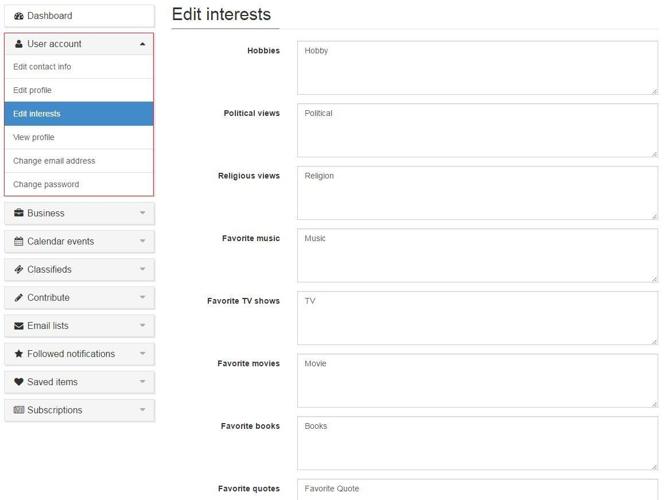Click the Business section label
668x500 pixels.
pyautogui.click(x=46, y=213)
